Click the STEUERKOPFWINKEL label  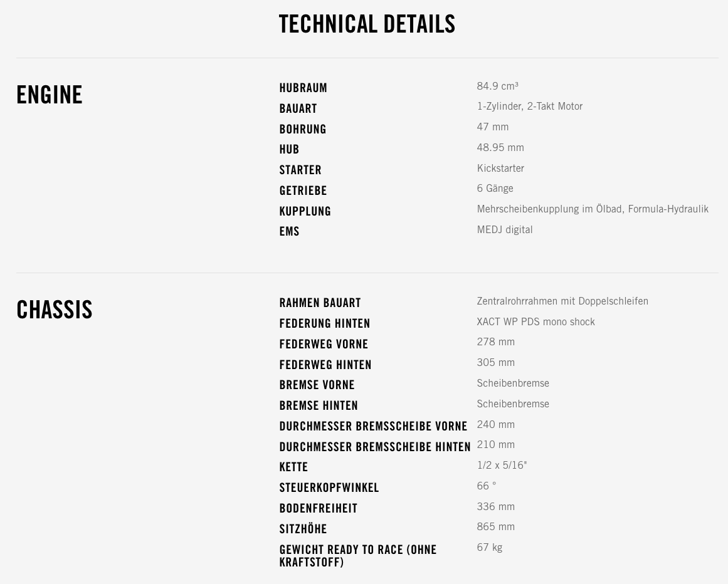329,488
